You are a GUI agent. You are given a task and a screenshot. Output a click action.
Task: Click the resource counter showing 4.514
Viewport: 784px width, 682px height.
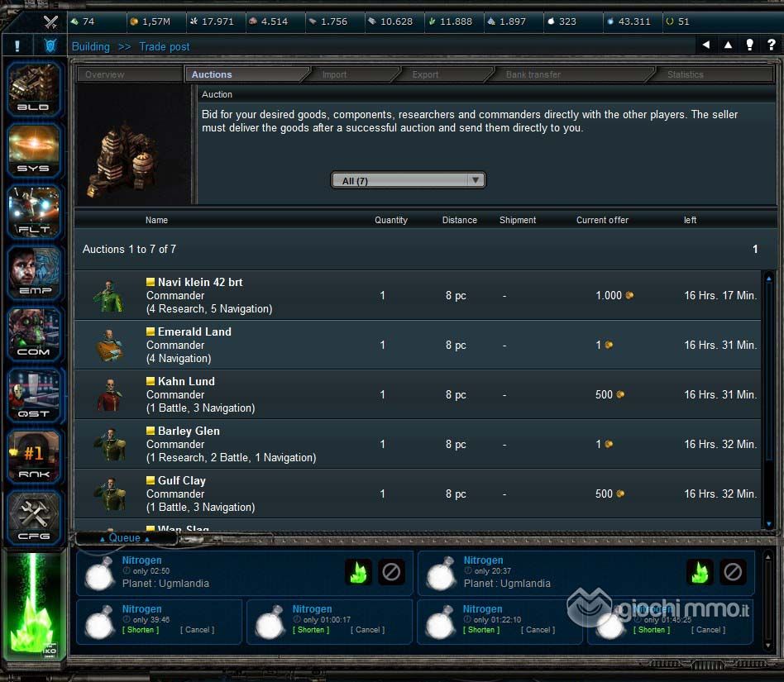click(269, 21)
